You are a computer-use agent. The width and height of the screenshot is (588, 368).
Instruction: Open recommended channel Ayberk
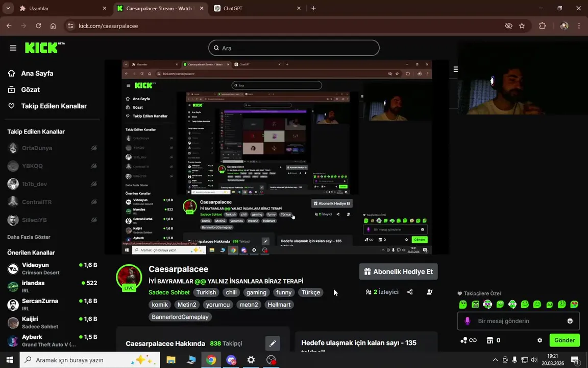(53, 340)
